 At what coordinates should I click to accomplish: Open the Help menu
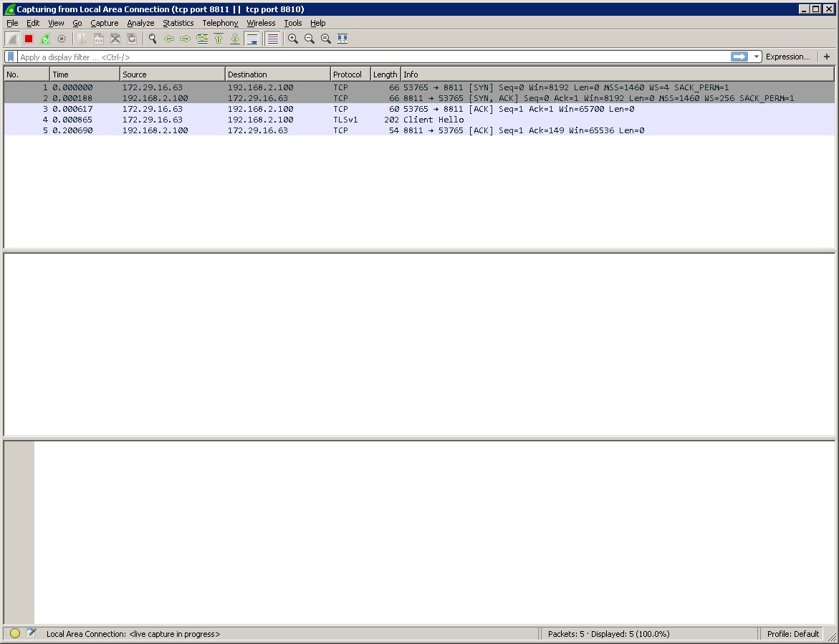click(x=318, y=23)
